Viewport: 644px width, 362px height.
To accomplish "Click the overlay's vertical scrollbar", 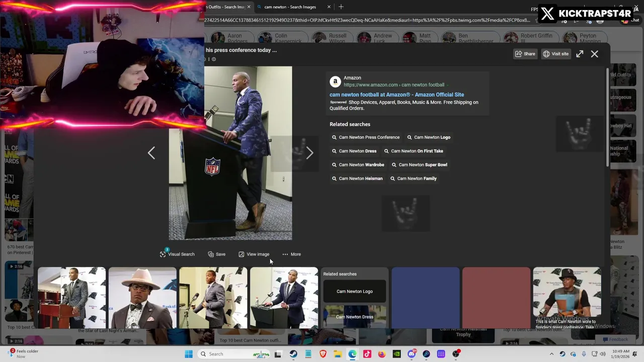I will tap(608, 118).
